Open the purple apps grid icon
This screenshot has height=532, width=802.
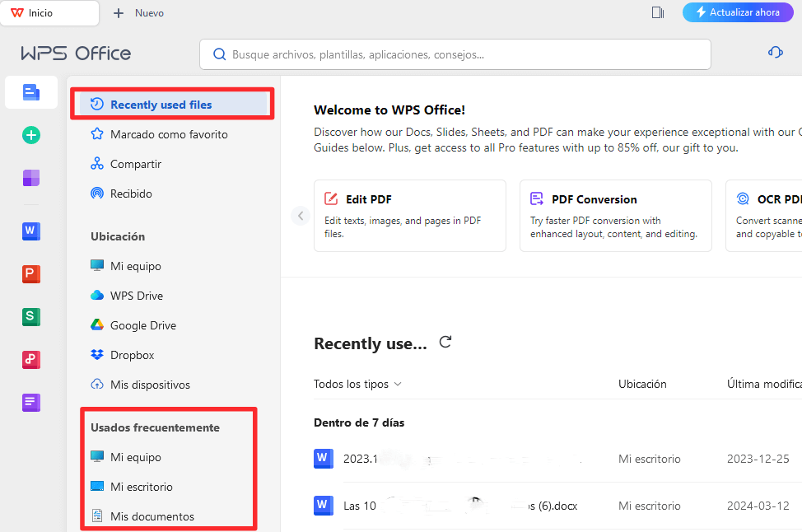click(x=31, y=178)
